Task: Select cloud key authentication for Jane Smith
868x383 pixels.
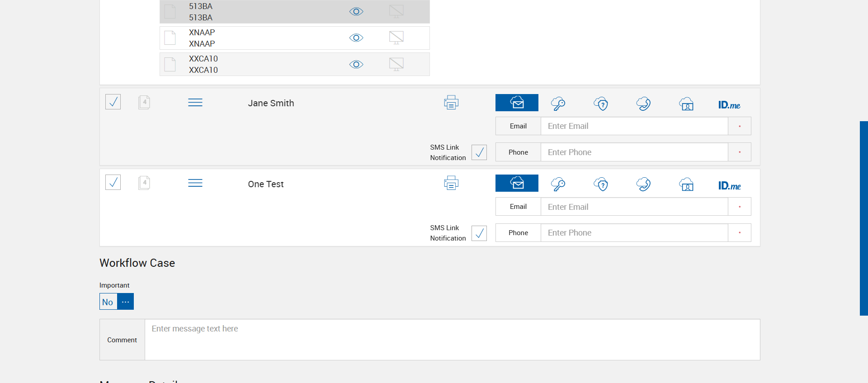Action: pyautogui.click(x=558, y=104)
